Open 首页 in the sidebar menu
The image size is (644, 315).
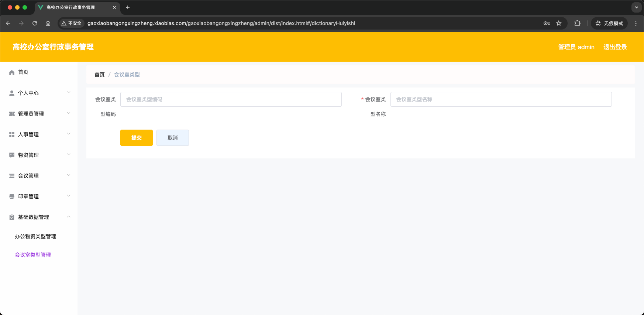coord(39,72)
